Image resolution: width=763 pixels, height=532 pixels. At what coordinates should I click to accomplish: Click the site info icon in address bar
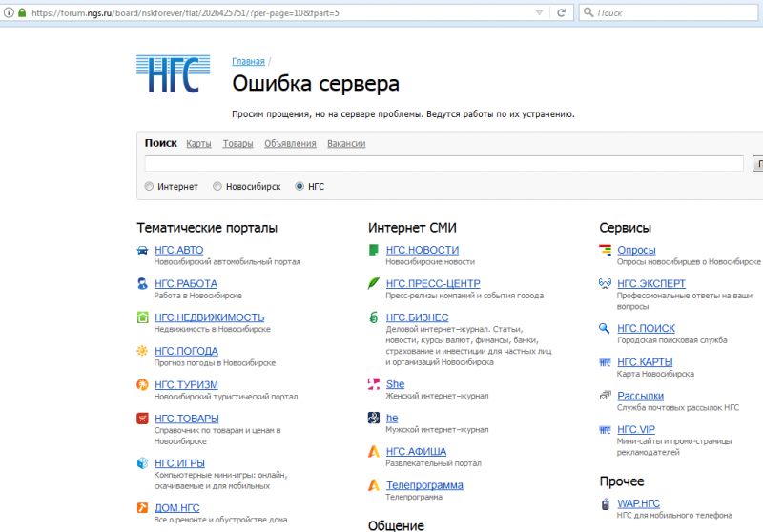tap(9, 12)
